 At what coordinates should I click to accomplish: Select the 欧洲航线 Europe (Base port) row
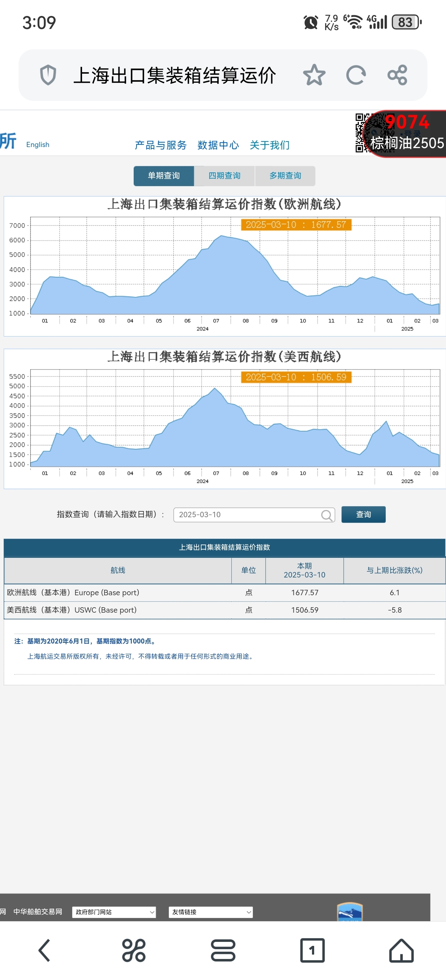pyautogui.click(x=224, y=593)
